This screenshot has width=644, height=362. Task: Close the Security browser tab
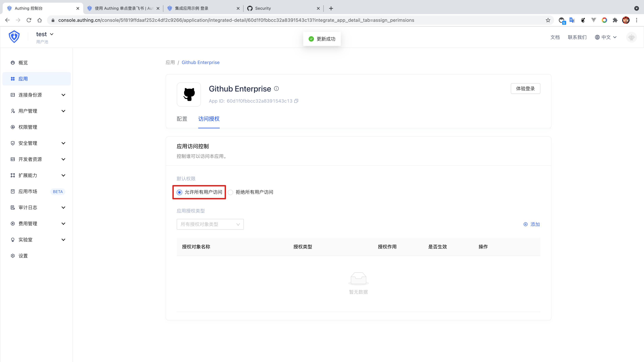point(318,8)
